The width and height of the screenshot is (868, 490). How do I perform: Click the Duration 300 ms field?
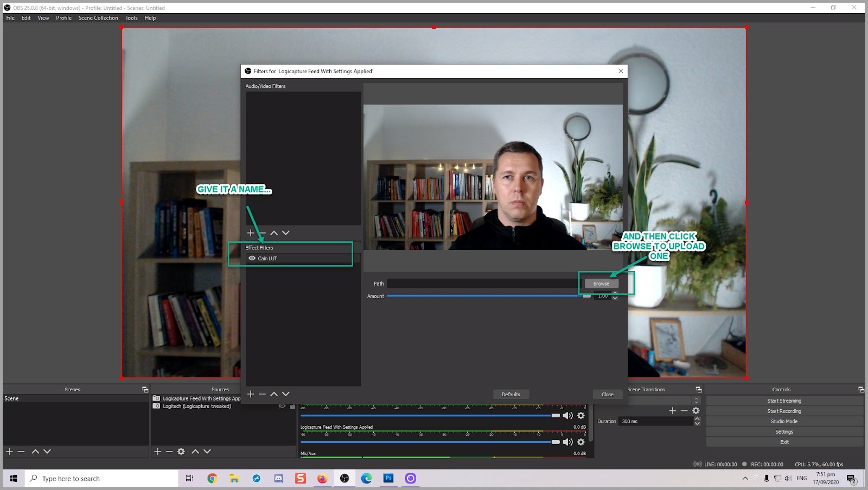pos(656,422)
